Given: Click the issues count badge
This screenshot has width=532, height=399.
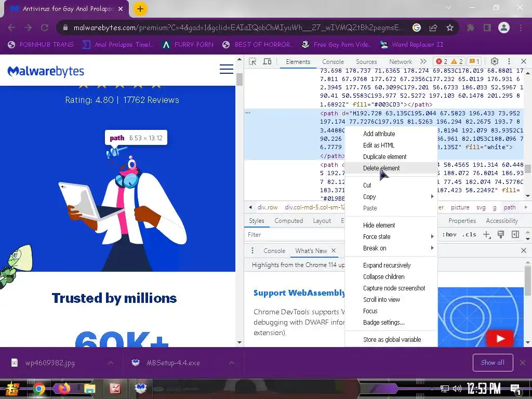Looking at the screenshot, I should 474,61.
